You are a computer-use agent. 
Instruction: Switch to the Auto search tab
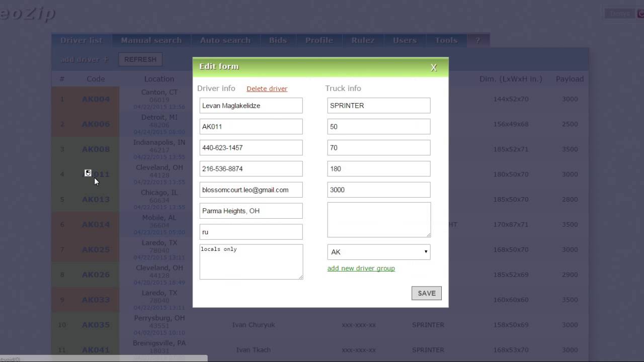pyautogui.click(x=225, y=40)
